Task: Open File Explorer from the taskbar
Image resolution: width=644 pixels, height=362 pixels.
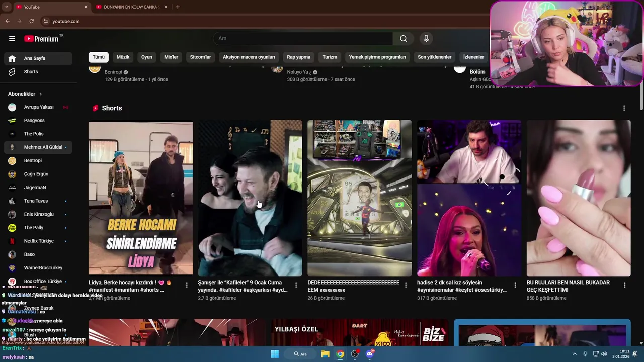Action: tap(325, 354)
